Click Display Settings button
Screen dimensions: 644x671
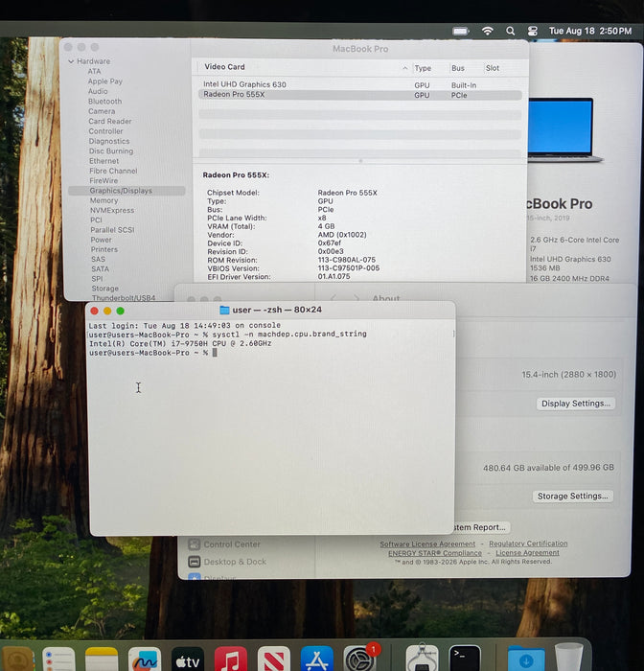click(576, 404)
